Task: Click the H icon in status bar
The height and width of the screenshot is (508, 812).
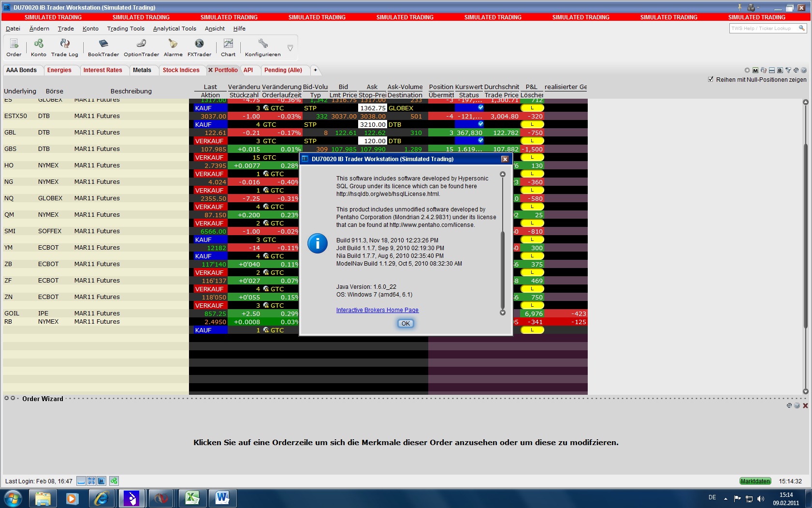Action: point(101,481)
